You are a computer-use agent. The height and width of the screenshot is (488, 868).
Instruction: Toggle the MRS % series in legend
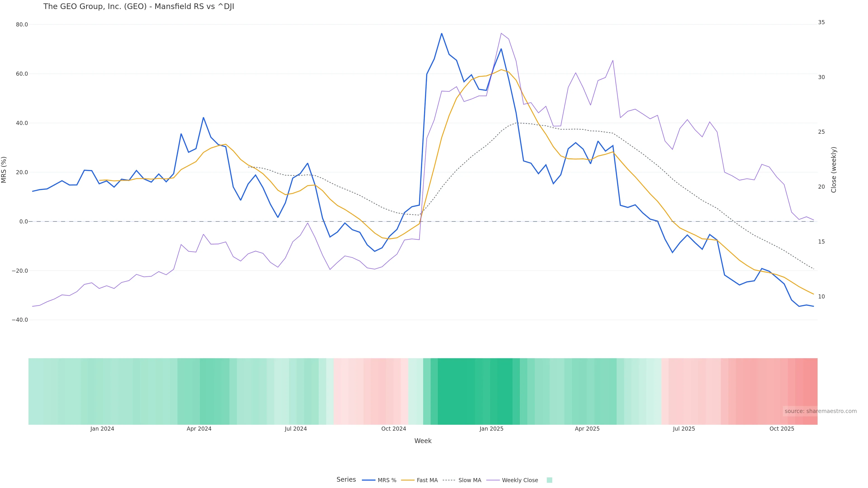(x=387, y=480)
